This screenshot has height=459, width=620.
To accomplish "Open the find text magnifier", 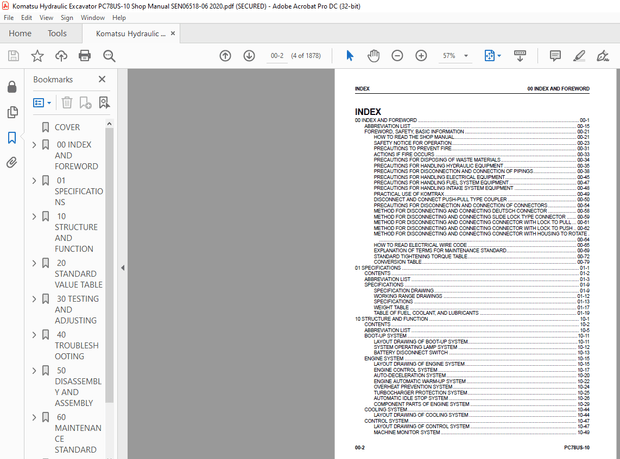I will [109, 56].
